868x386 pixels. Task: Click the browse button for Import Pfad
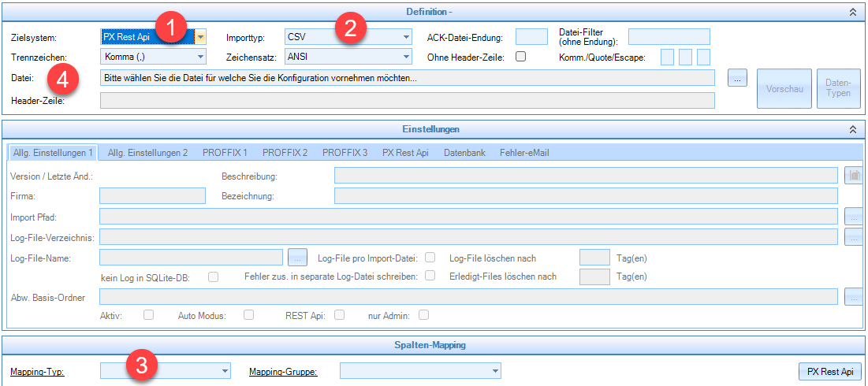pos(853,217)
